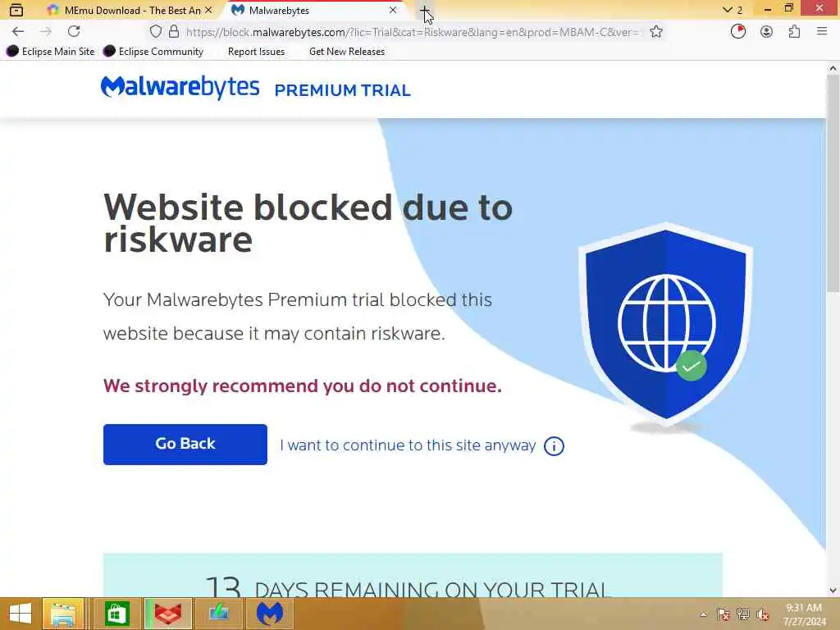Switch to MEmu Download tab

(130, 10)
